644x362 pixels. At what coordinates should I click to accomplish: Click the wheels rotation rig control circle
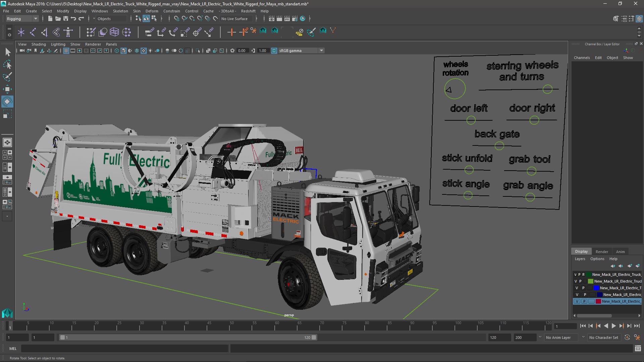(x=455, y=89)
